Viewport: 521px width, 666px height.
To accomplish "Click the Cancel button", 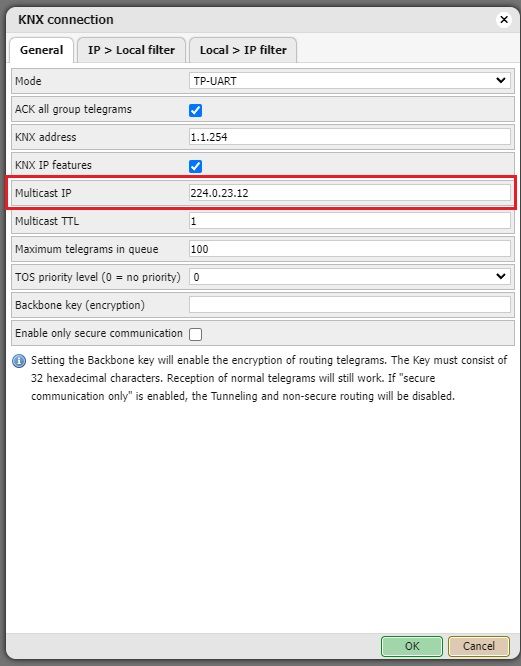I will [479, 646].
